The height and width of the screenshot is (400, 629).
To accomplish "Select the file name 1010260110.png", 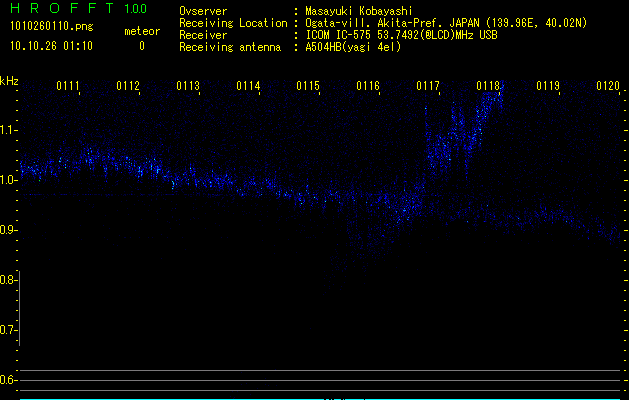I will 52,26.
